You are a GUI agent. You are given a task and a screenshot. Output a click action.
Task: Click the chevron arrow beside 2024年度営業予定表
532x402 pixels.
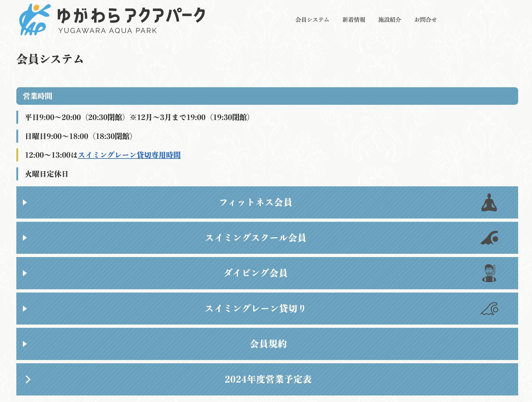[28, 379]
